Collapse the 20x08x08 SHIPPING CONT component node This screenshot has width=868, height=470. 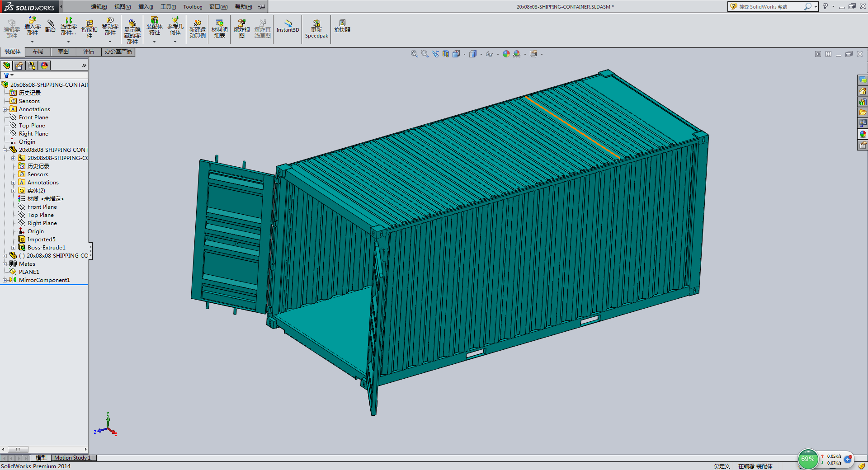click(x=5, y=150)
